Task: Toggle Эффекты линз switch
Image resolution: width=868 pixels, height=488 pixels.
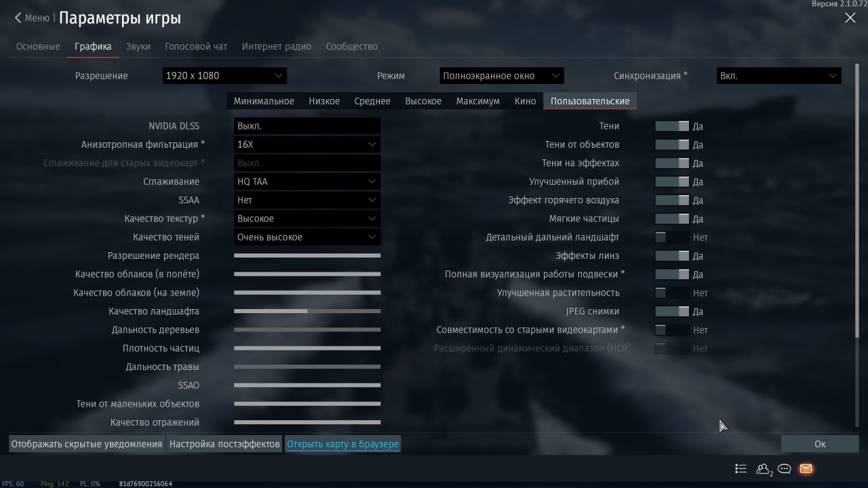Action: pyautogui.click(x=672, y=256)
